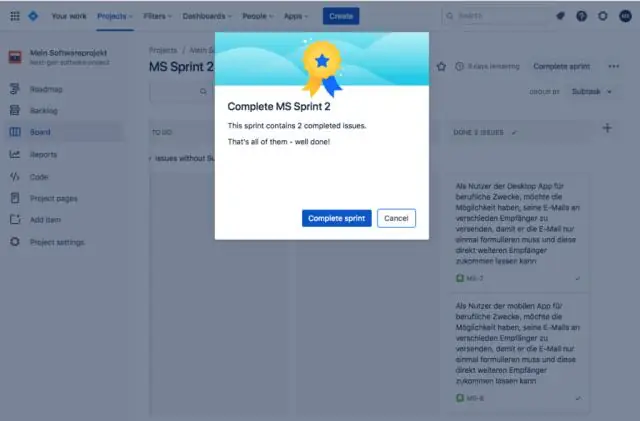Open the Dashboards dropdown menu
640x421 pixels.
pyautogui.click(x=207, y=16)
